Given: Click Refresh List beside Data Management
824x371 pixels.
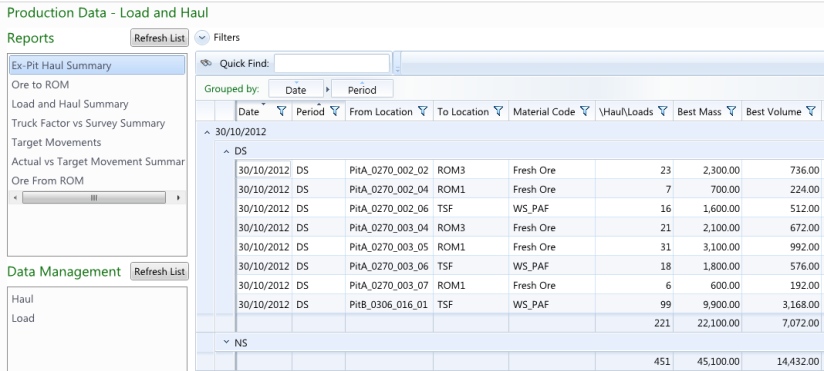Looking at the screenshot, I should (x=159, y=272).
